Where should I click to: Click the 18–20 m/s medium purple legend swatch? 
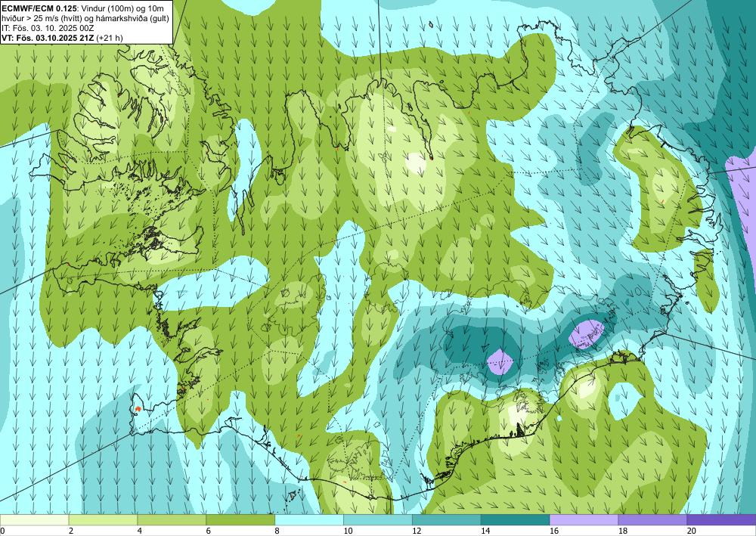click(652, 519)
